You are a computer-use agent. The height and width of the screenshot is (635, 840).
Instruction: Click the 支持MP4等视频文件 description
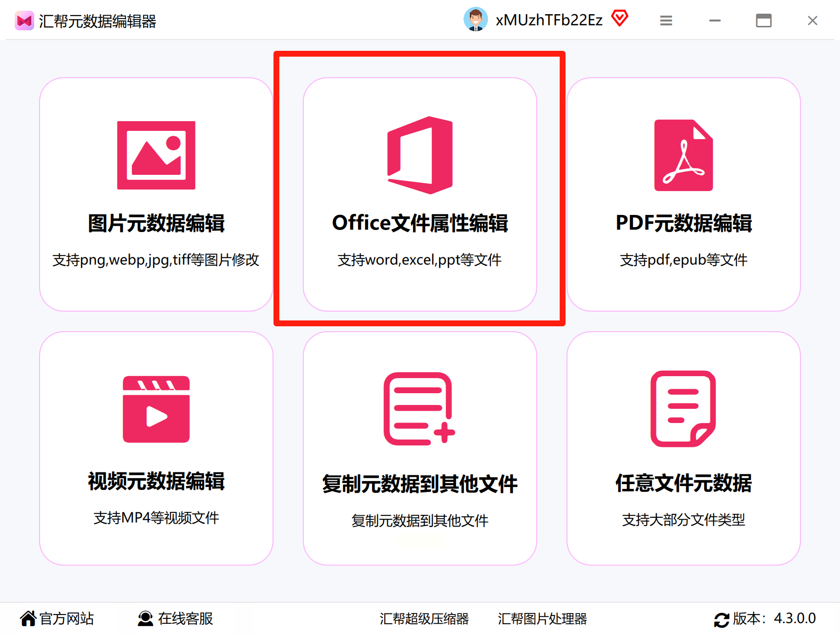click(156, 518)
